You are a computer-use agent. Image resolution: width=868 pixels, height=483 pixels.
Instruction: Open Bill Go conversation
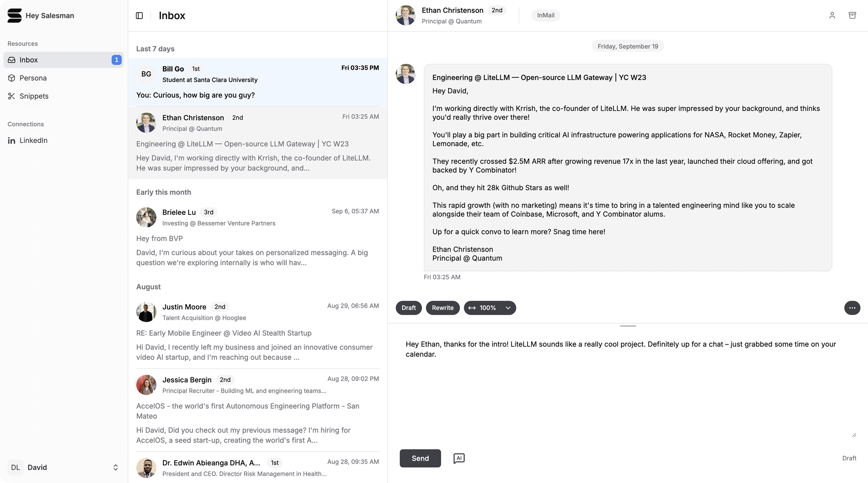pos(257,82)
